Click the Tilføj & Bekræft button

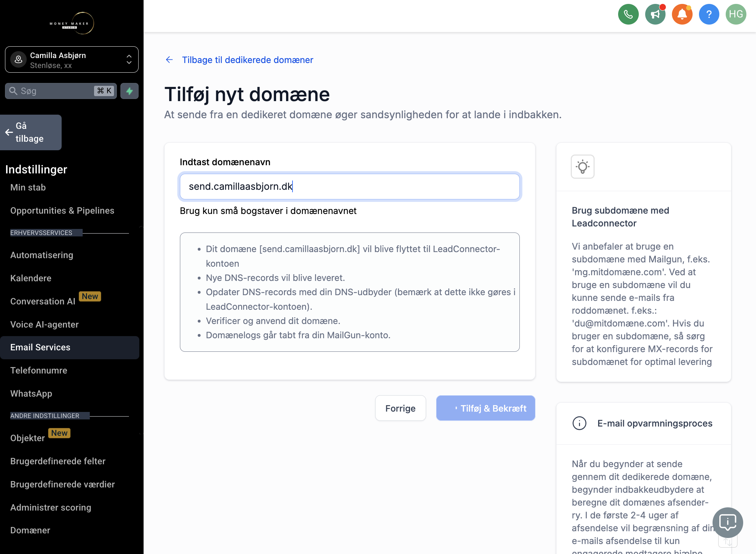click(x=486, y=408)
